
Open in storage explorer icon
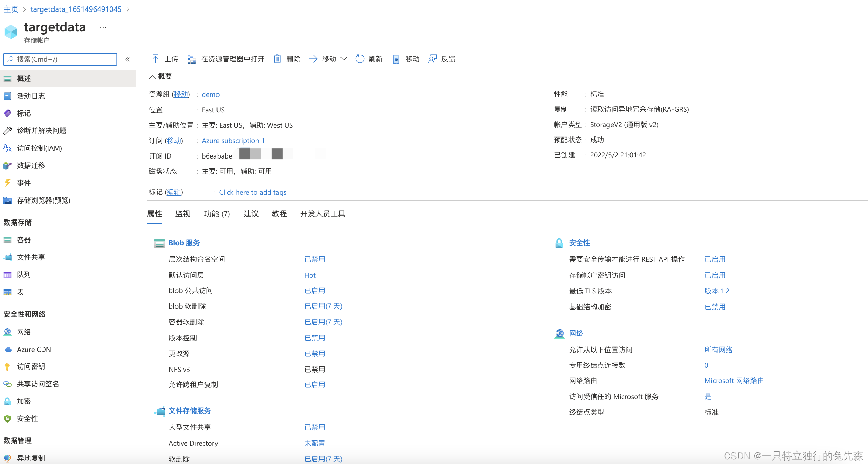[x=192, y=59]
